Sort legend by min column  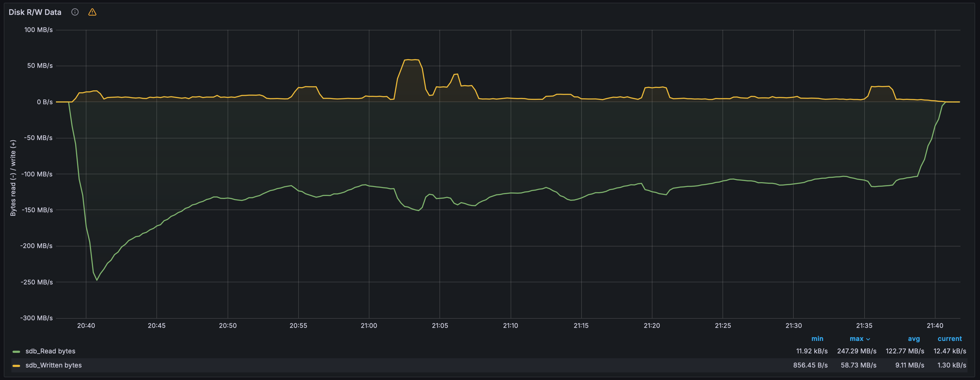(817, 338)
